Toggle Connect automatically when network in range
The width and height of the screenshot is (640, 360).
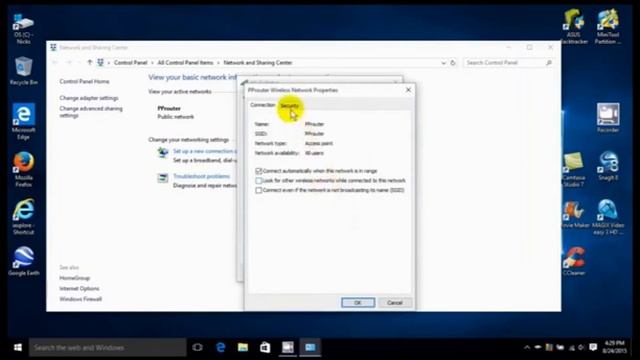coord(258,171)
